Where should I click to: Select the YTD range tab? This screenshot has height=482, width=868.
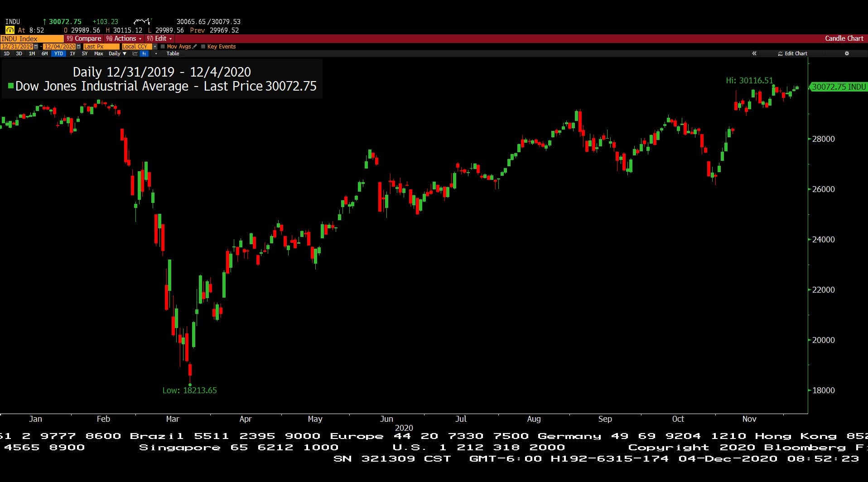pos(58,53)
